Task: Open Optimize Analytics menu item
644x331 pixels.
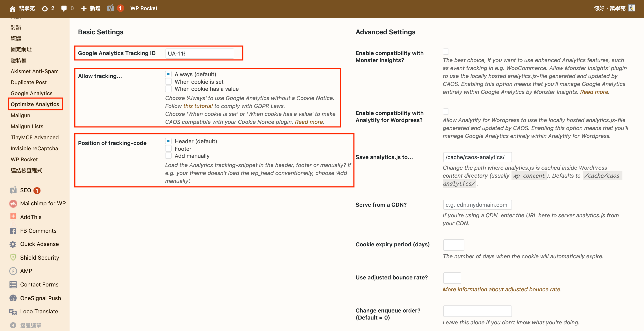Action: [35, 104]
